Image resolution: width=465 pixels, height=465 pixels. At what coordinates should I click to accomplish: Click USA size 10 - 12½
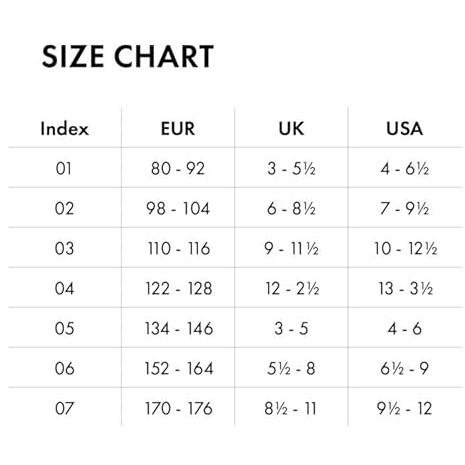pos(405,249)
